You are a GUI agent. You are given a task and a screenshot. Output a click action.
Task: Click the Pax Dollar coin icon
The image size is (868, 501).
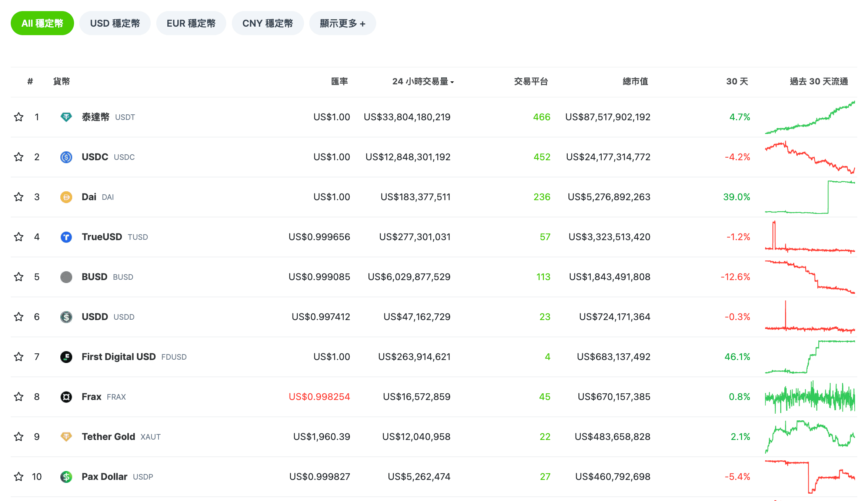click(x=66, y=477)
